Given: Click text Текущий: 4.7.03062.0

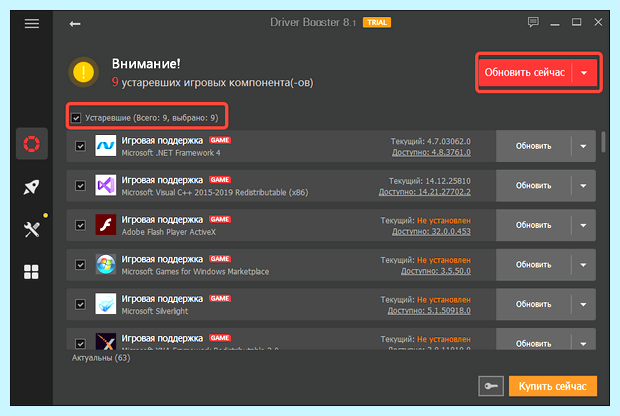Looking at the screenshot, I should 431,141.
